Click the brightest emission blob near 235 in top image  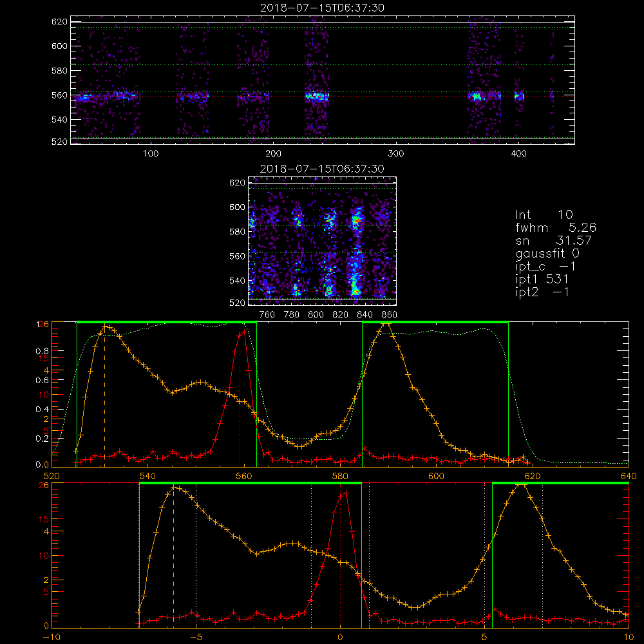[317, 97]
